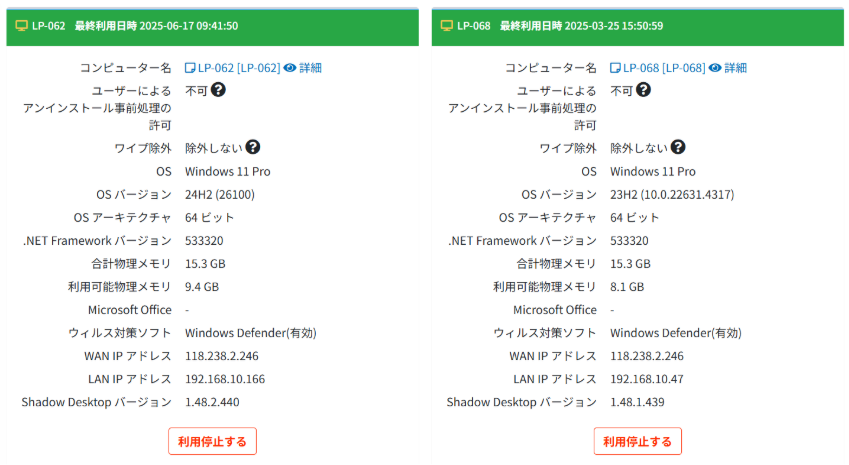
Task: Click the monitor icon in the LP-062 header
Action: [22, 26]
